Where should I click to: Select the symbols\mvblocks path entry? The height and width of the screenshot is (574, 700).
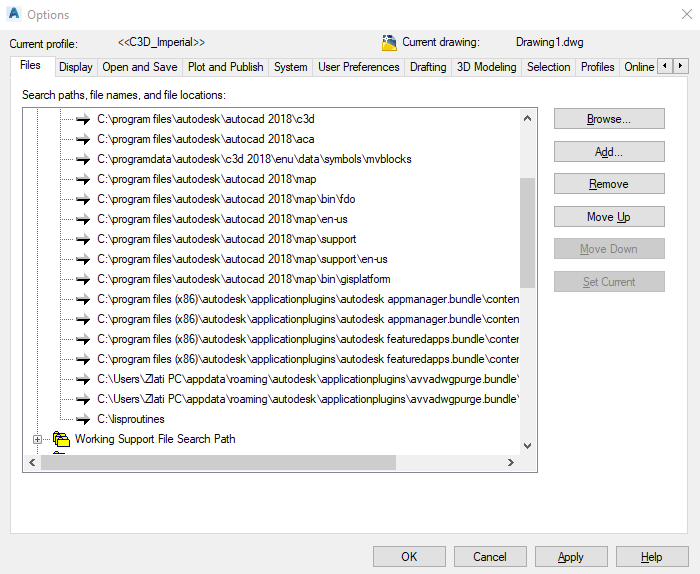(254, 159)
